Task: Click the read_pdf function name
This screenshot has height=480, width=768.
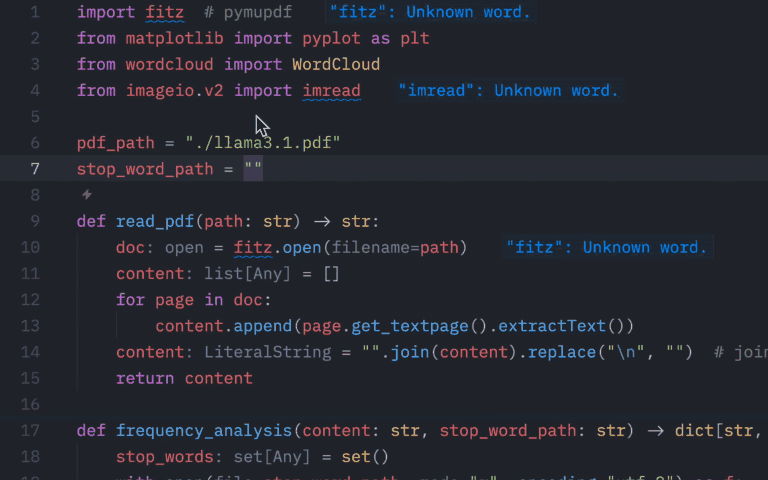Action: coord(155,221)
